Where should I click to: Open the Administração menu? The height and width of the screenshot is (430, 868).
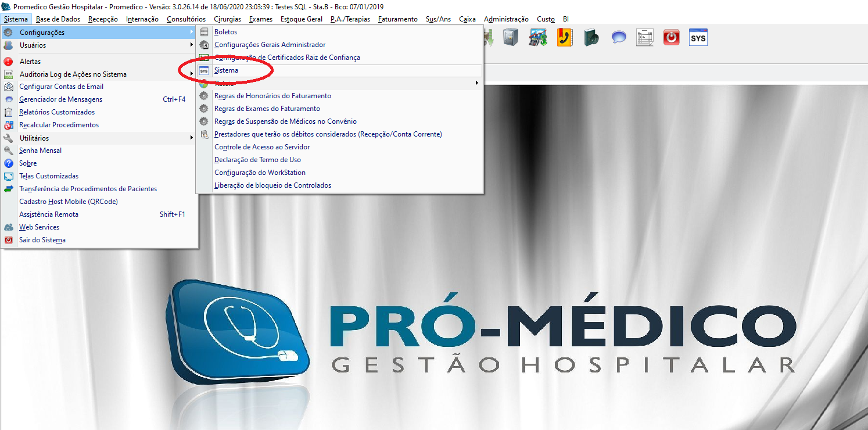[507, 19]
